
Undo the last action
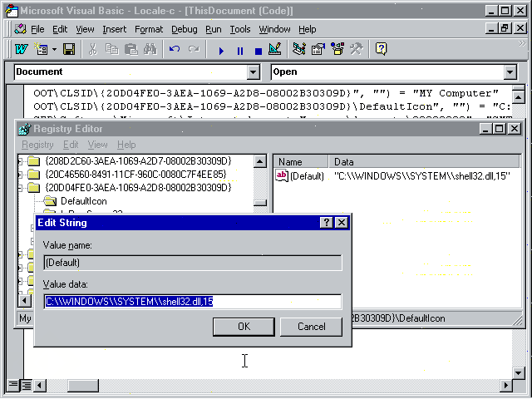[x=175, y=49]
